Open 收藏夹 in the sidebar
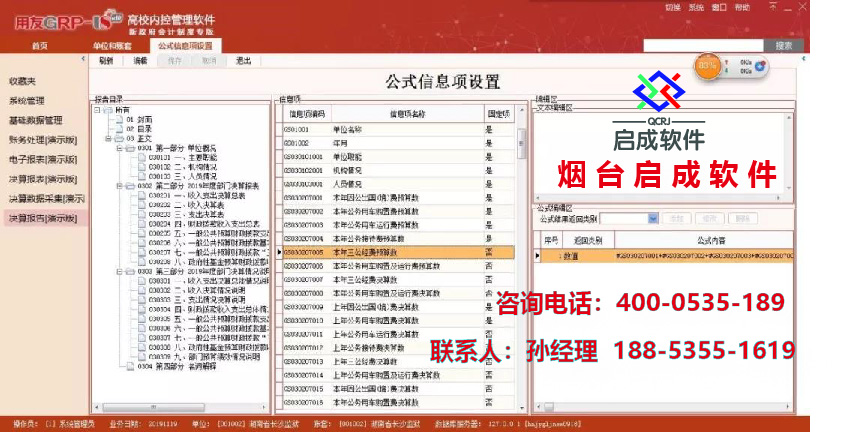The height and width of the screenshot is (432, 842). (22, 81)
